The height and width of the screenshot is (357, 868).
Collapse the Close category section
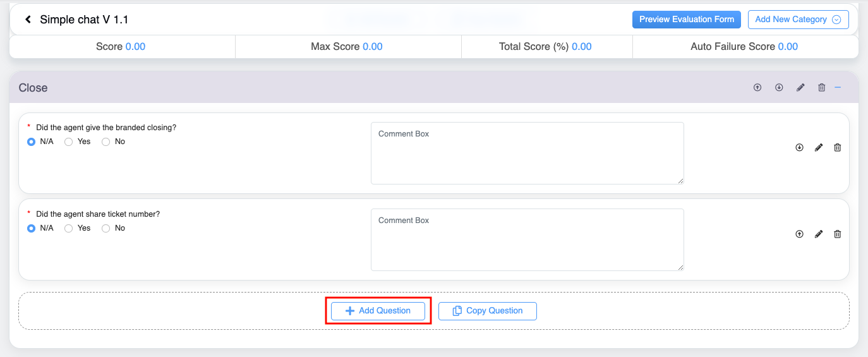point(838,88)
